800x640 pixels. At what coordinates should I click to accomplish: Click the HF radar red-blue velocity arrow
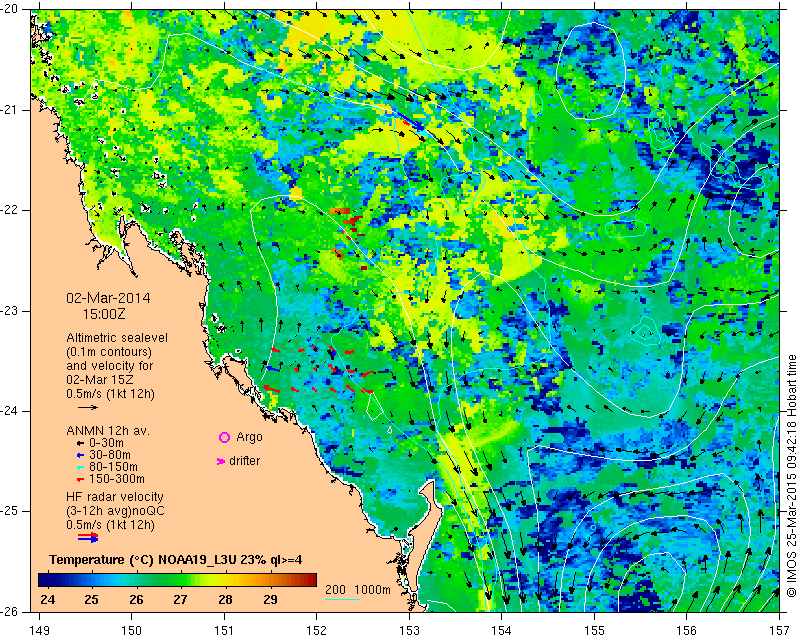pos(88,537)
